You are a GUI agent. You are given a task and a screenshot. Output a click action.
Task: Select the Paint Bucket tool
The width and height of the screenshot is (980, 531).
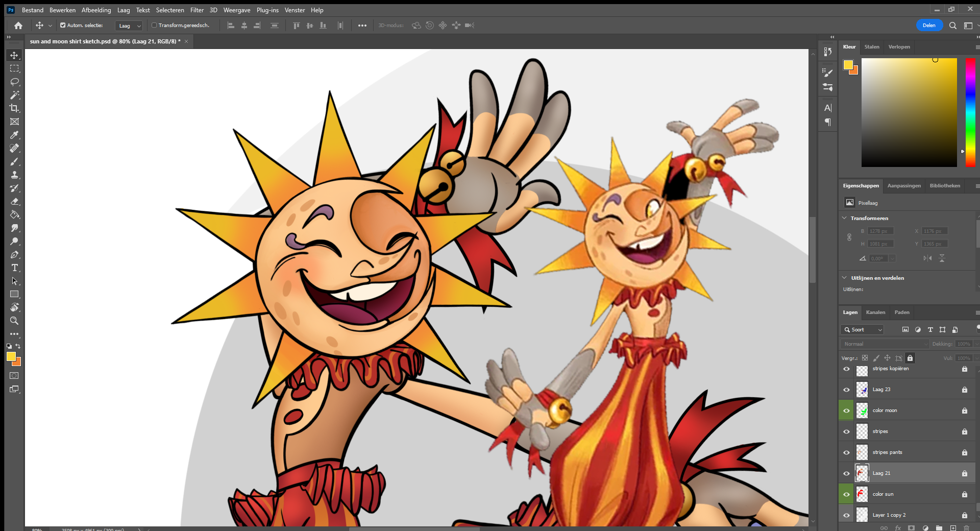click(14, 214)
